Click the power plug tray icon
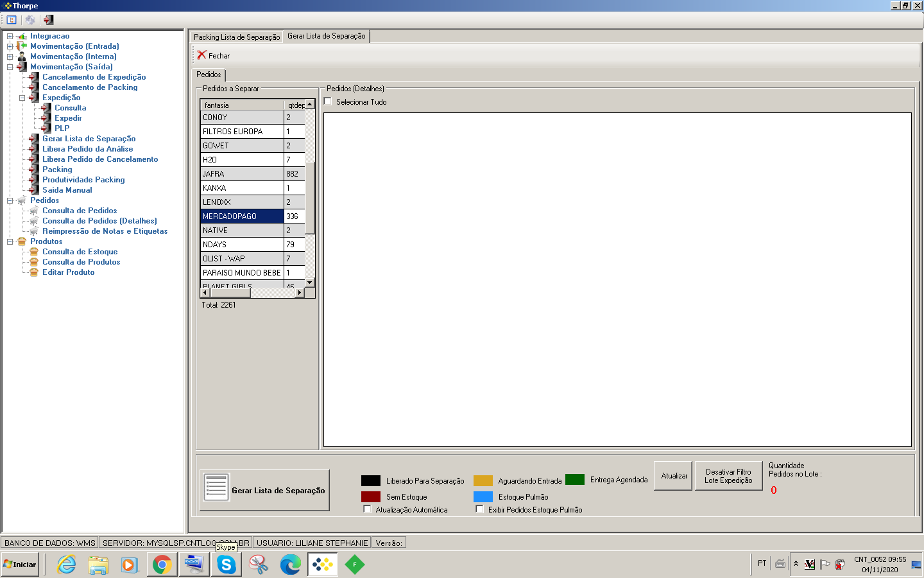The height and width of the screenshot is (578, 924). click(x=840, y=565)
